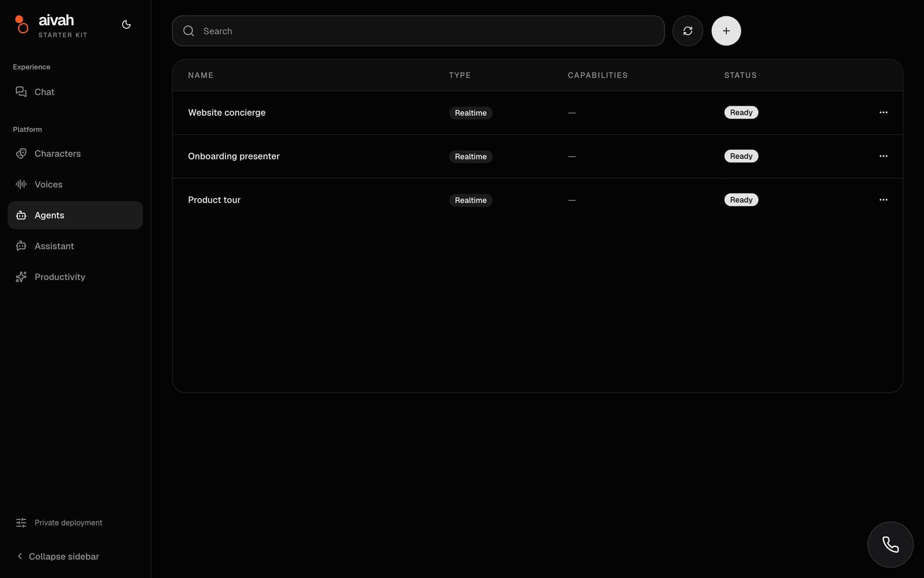The image size is (924, 578).
Task: Click the sliders icon beside Private deployment
Action: pos(21,522)
